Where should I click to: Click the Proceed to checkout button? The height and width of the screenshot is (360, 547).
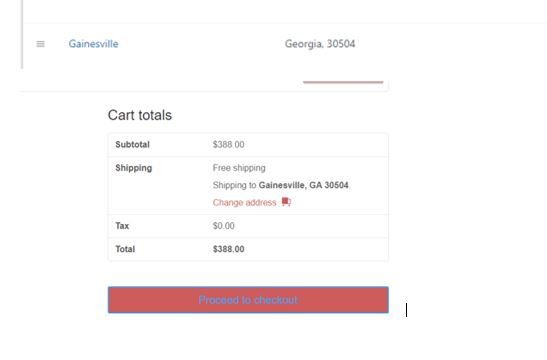pyautogui.click(x=248, y=300)
